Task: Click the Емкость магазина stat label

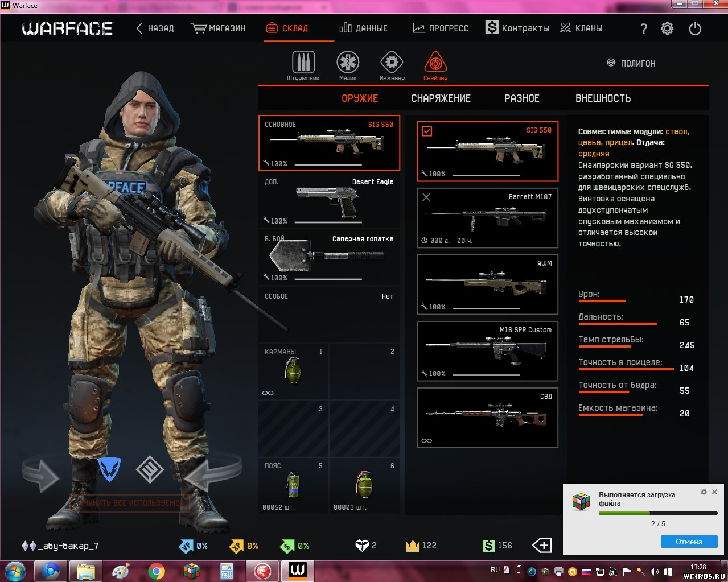Action: click(x=618, y=408)
